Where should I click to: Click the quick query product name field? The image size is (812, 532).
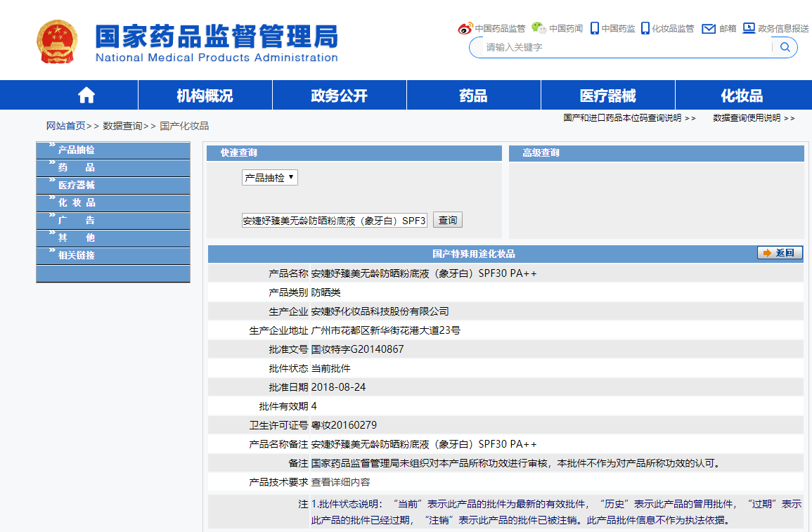335,221
